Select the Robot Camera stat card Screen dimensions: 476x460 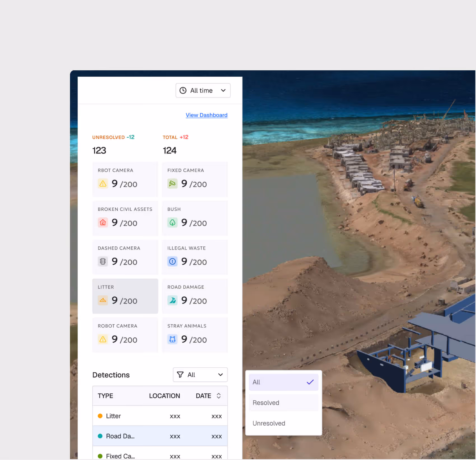coord(125,335)
